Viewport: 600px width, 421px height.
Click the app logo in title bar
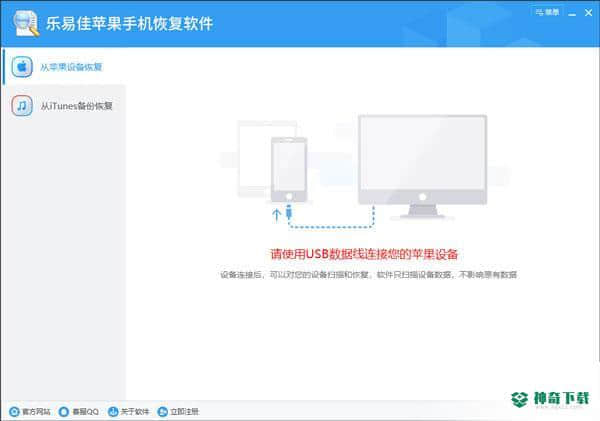coord(26,23)
